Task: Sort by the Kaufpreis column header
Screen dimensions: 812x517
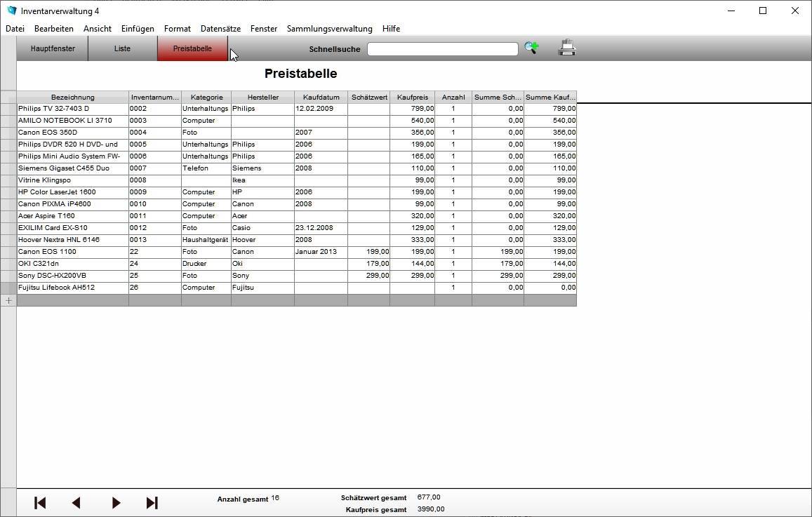Action: point(412,98)
